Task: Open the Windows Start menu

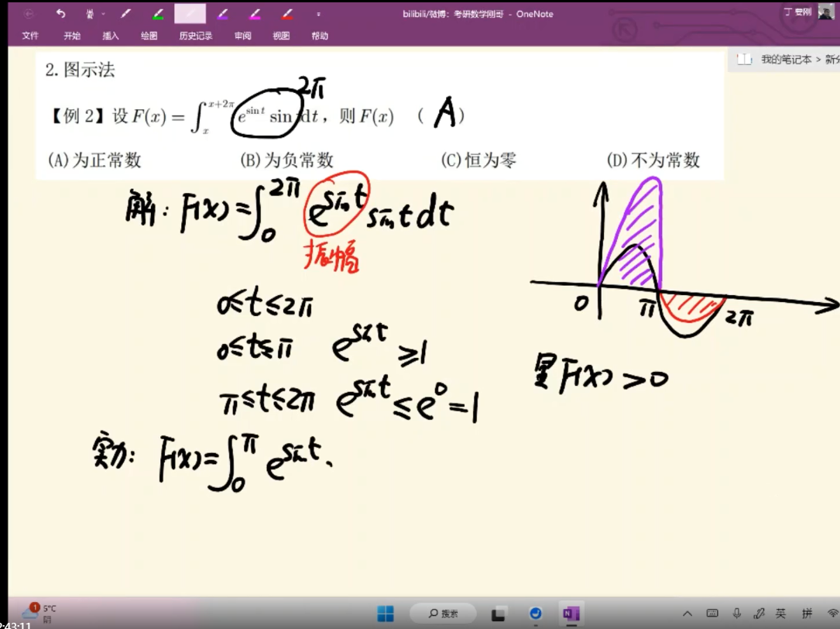Action: tap(385, 614)
